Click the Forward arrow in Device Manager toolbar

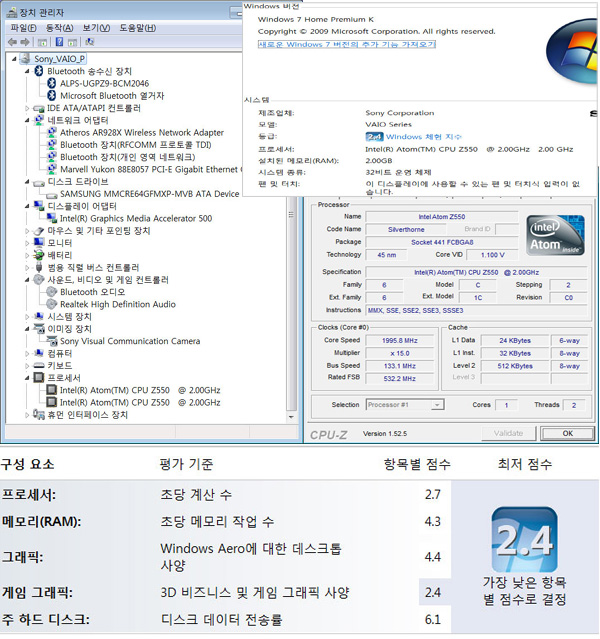click(25, 42)
